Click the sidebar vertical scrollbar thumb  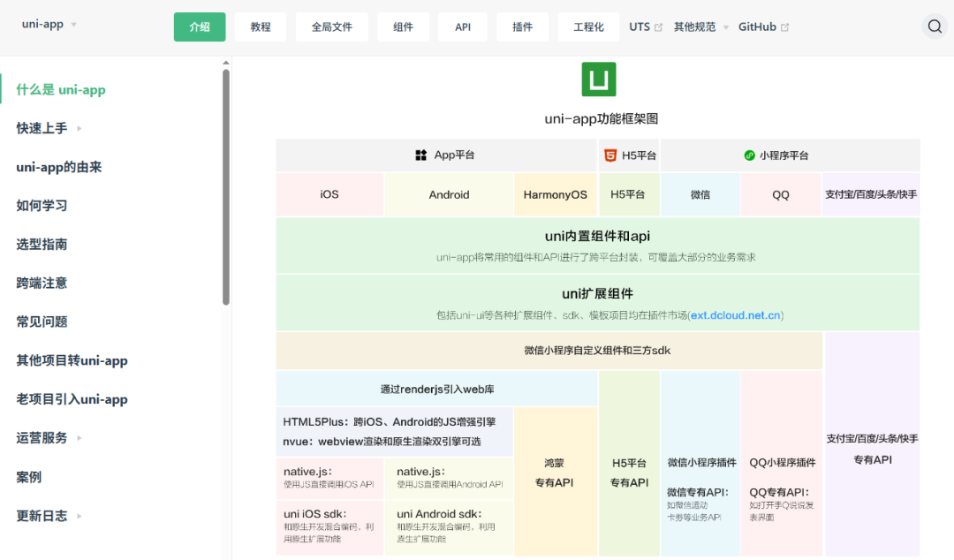click(x=226, y=187)
